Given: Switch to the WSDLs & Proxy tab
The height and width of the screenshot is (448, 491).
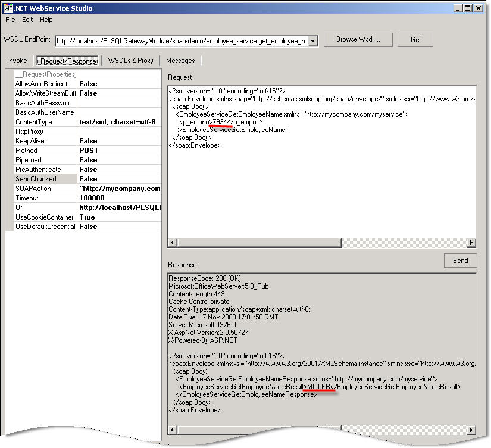Looking at the screenshot, I should point(132,60).
